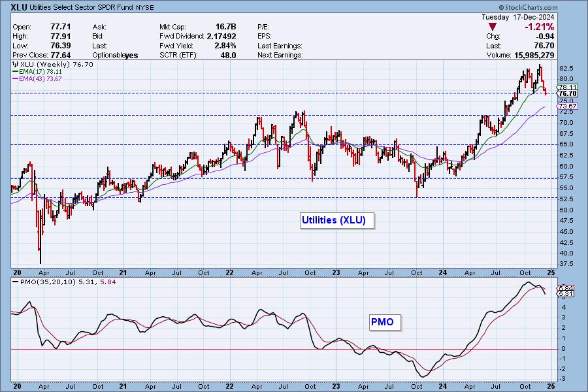
Task: Click the PMO(35,20,10) indicator legend
Action: pos(64,282)
